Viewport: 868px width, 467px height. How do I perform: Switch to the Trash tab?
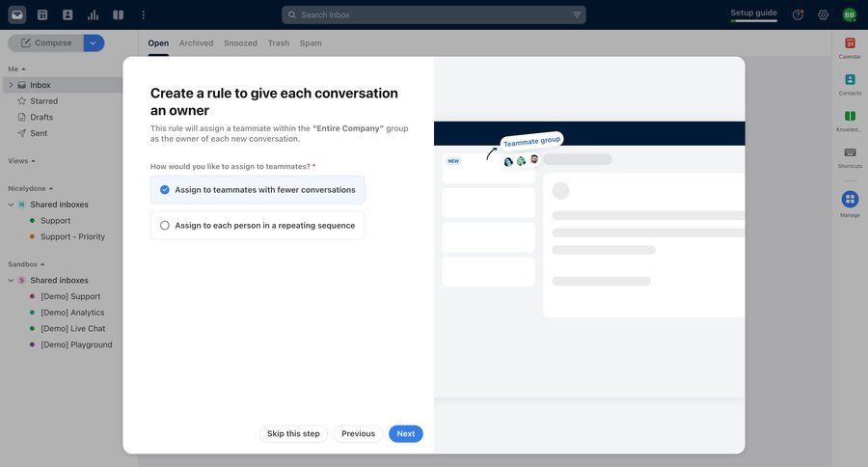pyautogui.click(x=279, y=43)
